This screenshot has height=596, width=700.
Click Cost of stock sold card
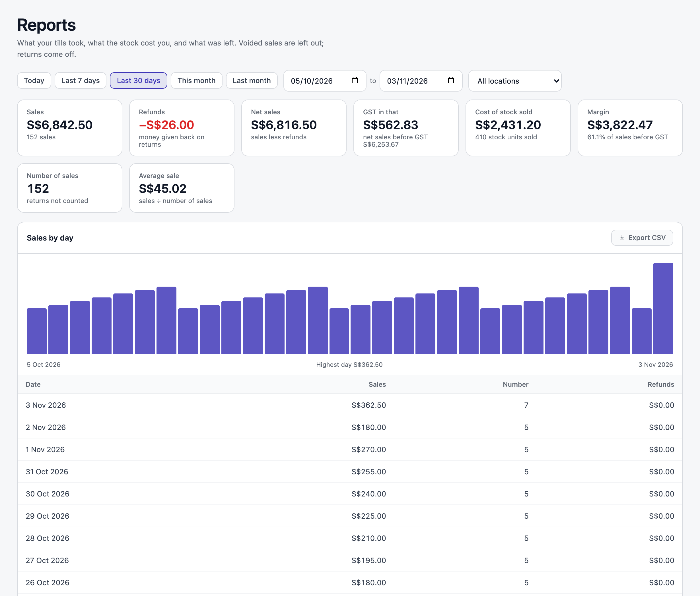pos(518,128)
